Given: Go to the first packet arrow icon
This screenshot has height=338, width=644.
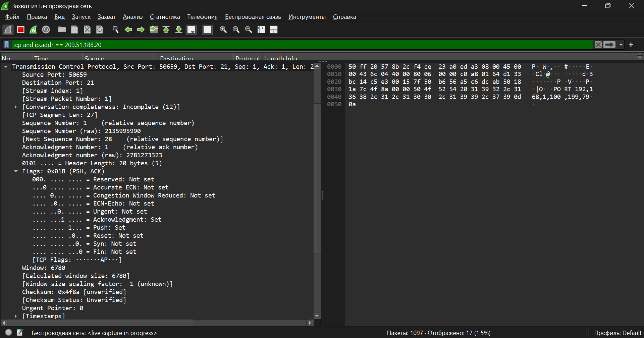Looking at the screenshot, I should tap(166, 30).
